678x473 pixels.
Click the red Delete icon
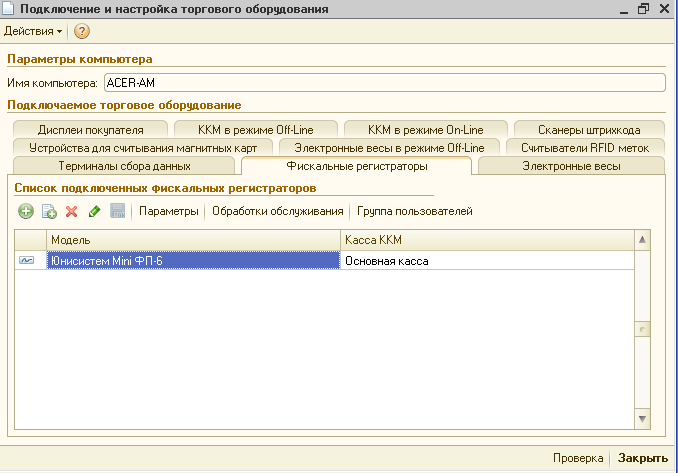click(71, 211)
